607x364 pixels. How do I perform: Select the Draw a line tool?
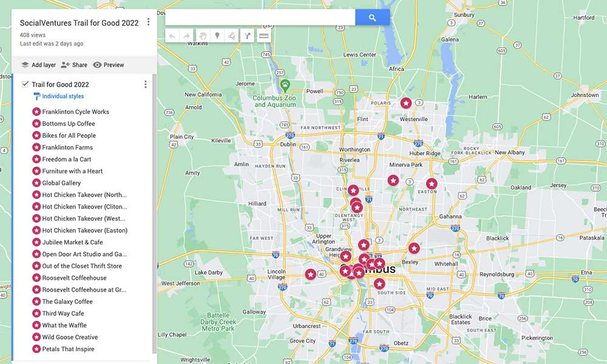(x=231, y=36)
